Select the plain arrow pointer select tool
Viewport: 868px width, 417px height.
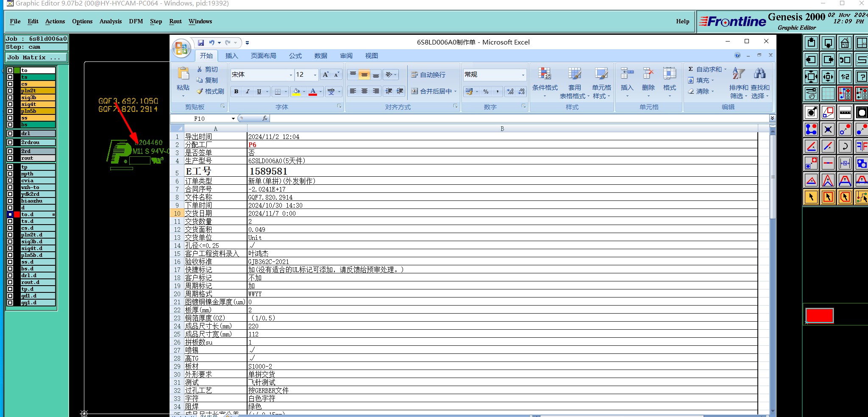[x=811, y=197]
